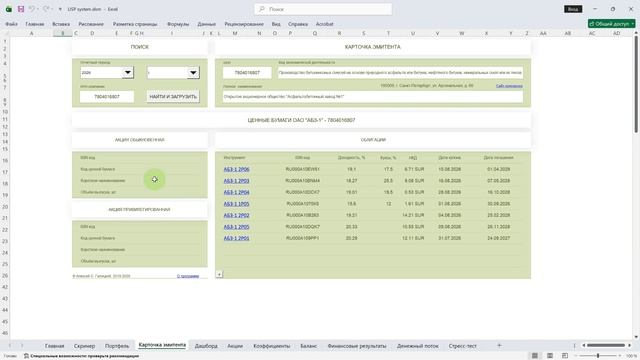This screenshot has width=640, height=360.
Task: Click the Redo arrow icon
Action: (x=46, y=9)
